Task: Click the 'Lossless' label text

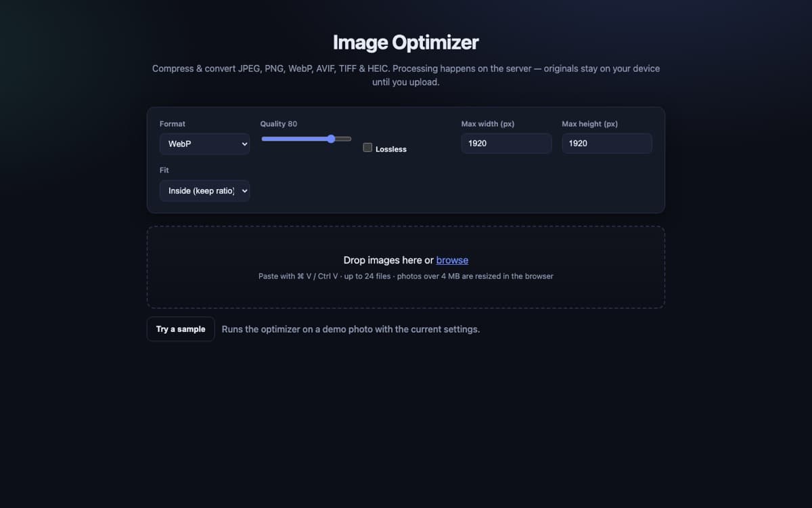Action: [x=391, y=149]
